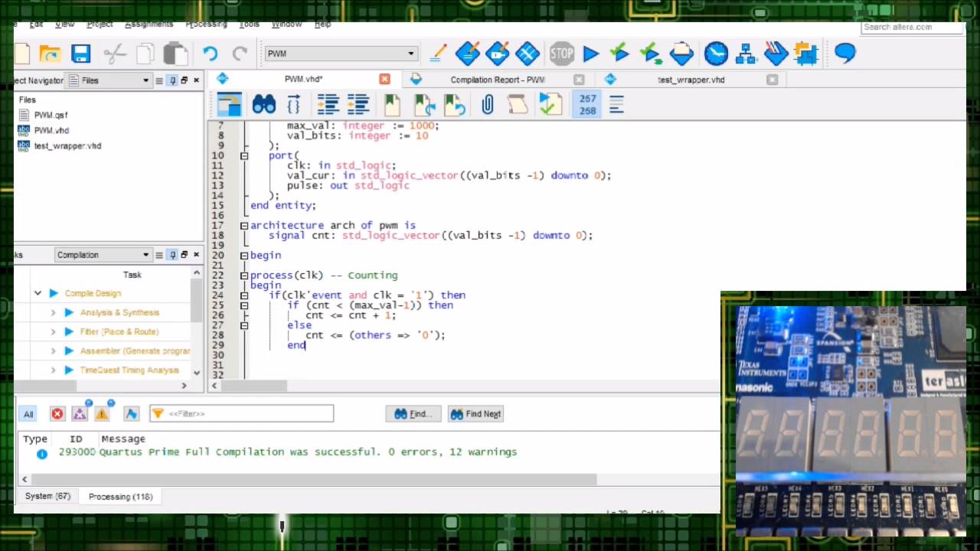Click the code editor horizontal scrollbar
Image resolution: width=980 pixels, height=551 pixels.
coord(254,386)
